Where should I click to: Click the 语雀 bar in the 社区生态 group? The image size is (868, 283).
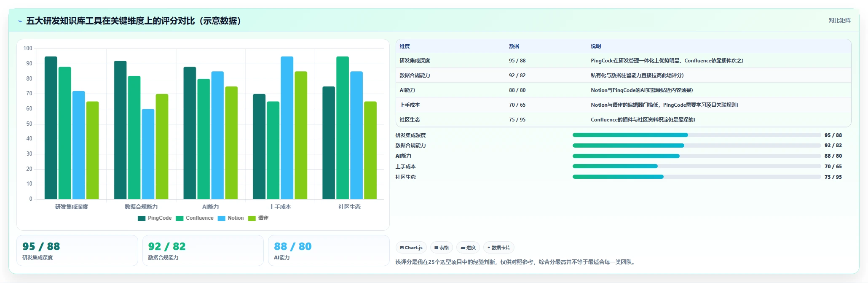click(x=370, y=150)
